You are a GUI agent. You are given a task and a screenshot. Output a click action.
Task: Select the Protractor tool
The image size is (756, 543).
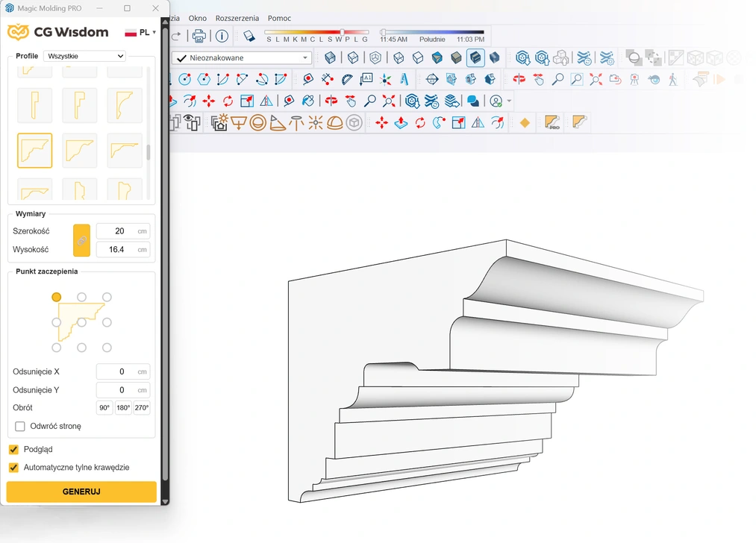347,79
